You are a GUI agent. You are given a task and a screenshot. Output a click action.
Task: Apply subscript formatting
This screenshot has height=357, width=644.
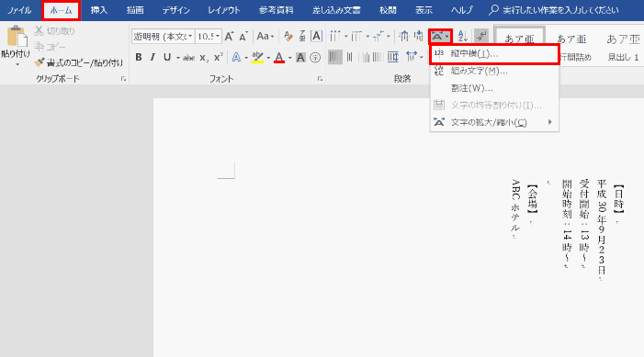coord(203,58)
